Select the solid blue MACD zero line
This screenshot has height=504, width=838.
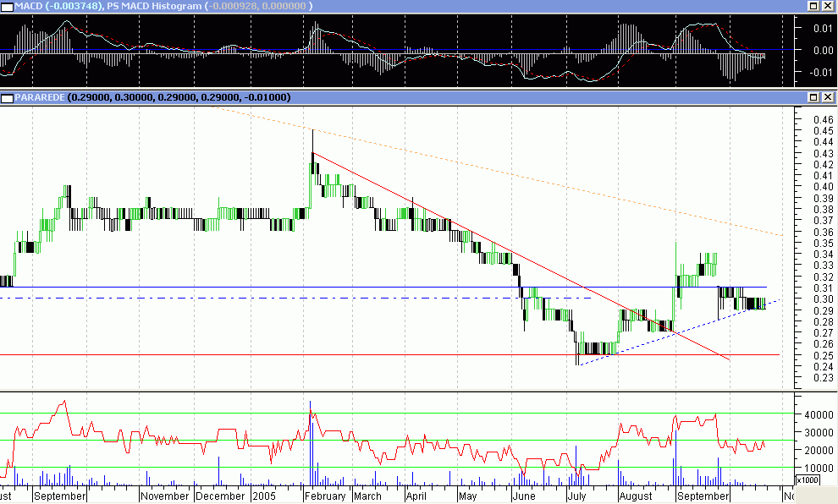pos(397,50)
